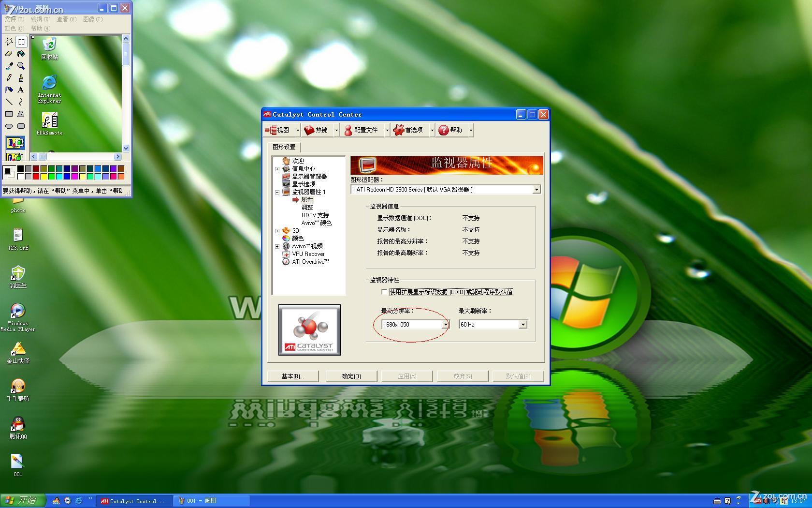Select 调整 under monitor properties tree

pos(307,208)
